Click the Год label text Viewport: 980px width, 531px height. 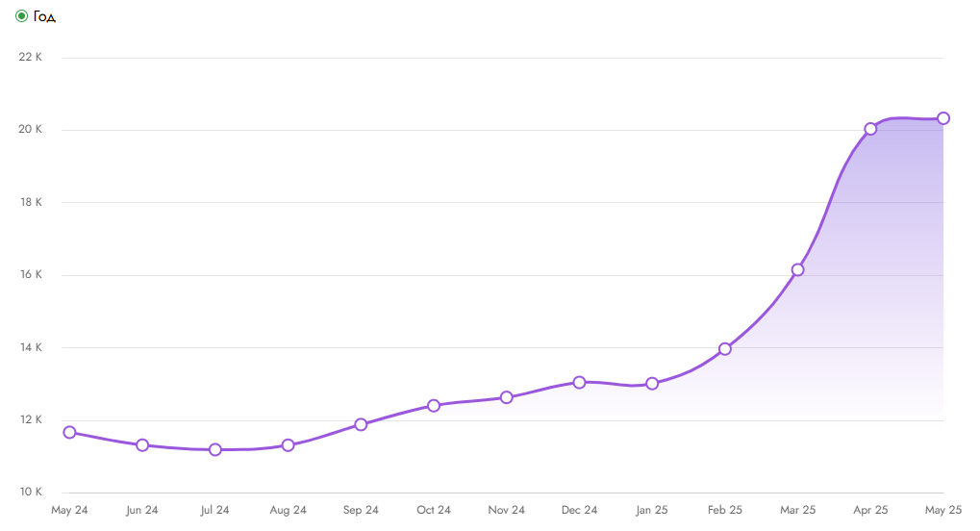click(x=44, y=16)
